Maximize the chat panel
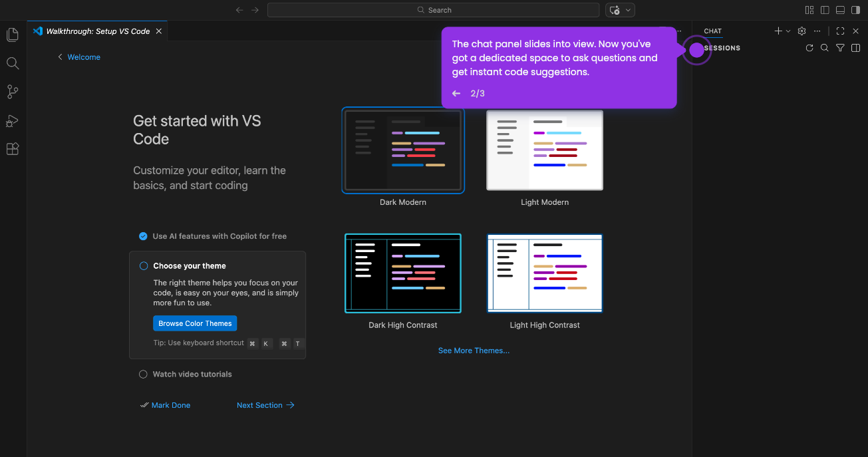868x457 pixels. coord(840,31)
